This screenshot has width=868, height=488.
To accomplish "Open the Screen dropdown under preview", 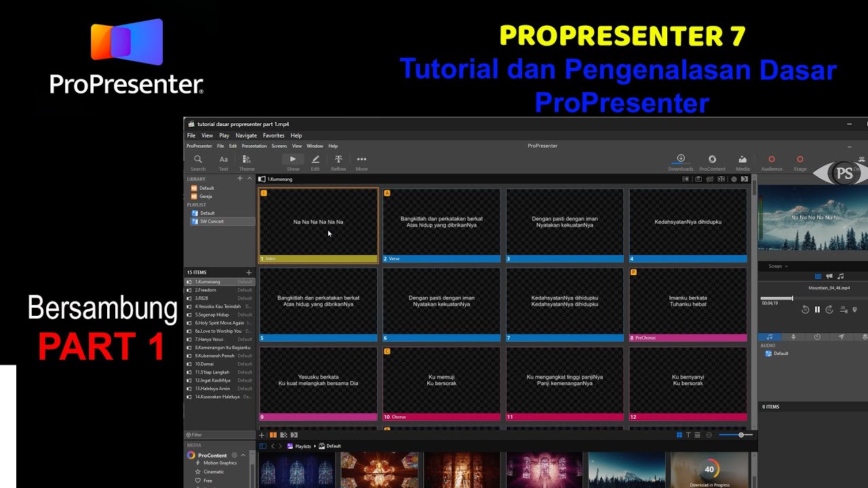I will [x=778, y=266].
